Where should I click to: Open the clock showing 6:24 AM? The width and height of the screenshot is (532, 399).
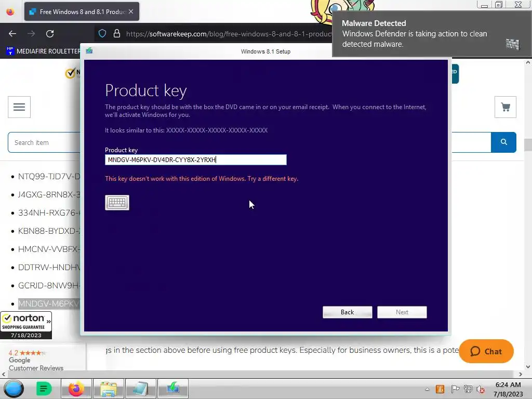pyautogui.click(x=508, y=389)
